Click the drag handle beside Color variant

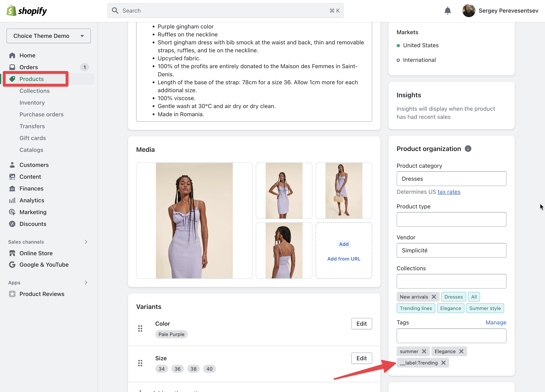click(140, 328)
